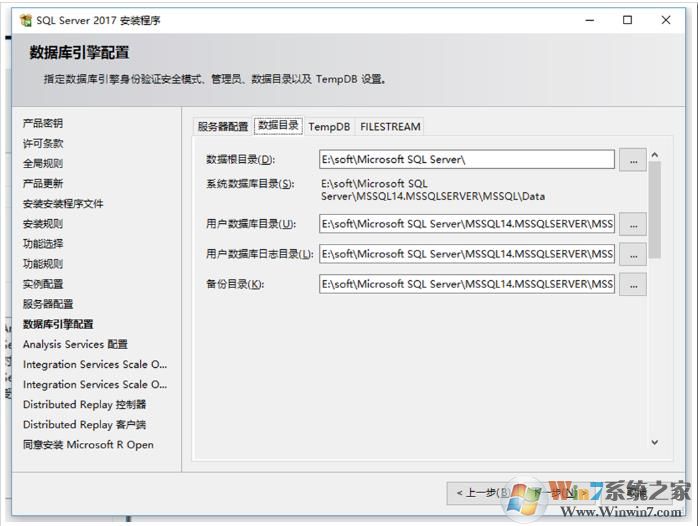
Task: Browse for backup directory
Action: pos(633,284)
